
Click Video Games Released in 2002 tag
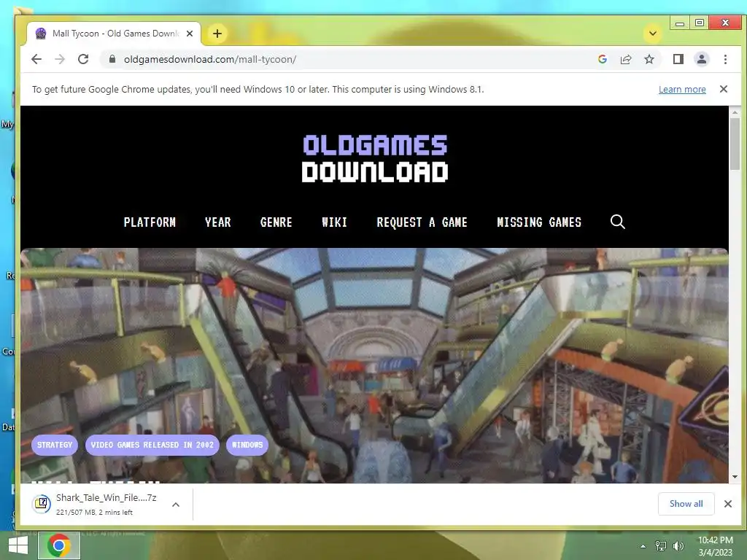point(152,445)
